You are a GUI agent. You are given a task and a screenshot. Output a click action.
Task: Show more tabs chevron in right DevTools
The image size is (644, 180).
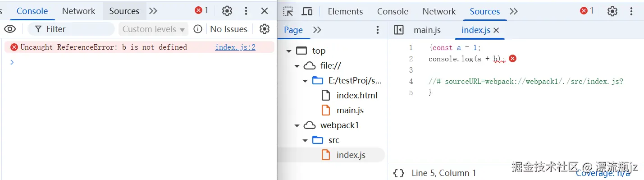[514, 11]
